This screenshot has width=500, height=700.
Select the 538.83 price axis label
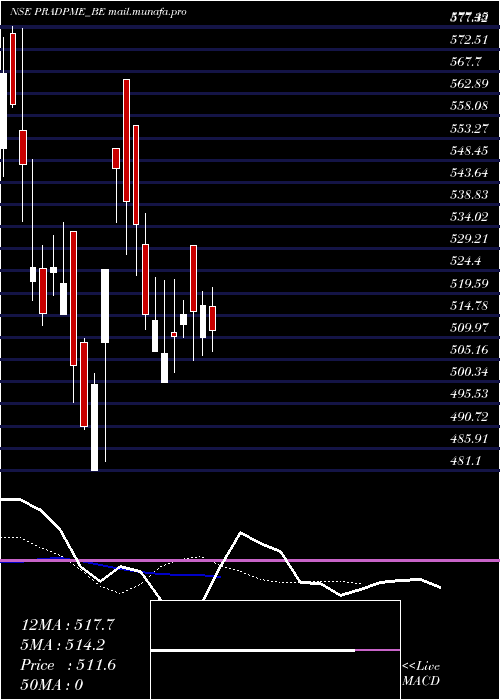click(468, 195)
